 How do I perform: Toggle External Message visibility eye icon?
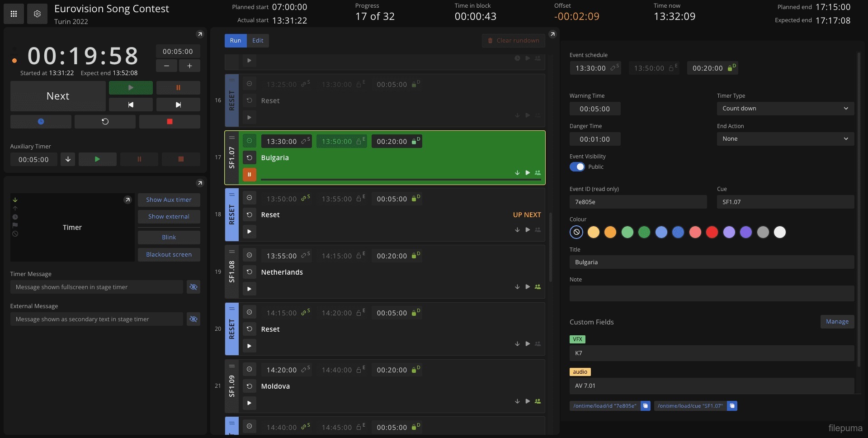(193, 319)
